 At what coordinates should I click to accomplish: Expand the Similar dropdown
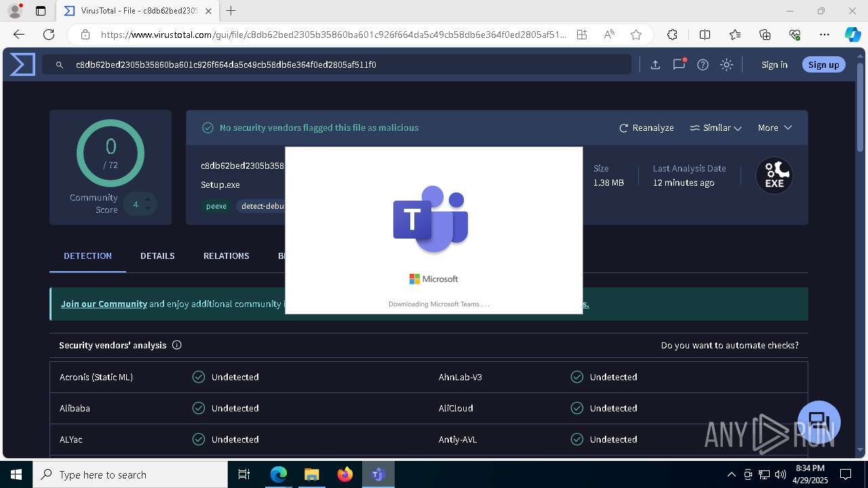(715, 127)
